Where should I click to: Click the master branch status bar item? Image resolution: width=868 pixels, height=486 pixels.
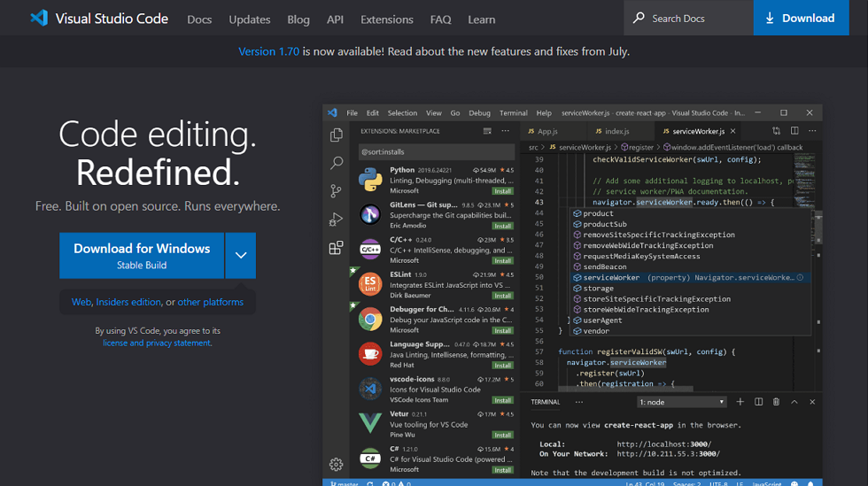[345, 483]
